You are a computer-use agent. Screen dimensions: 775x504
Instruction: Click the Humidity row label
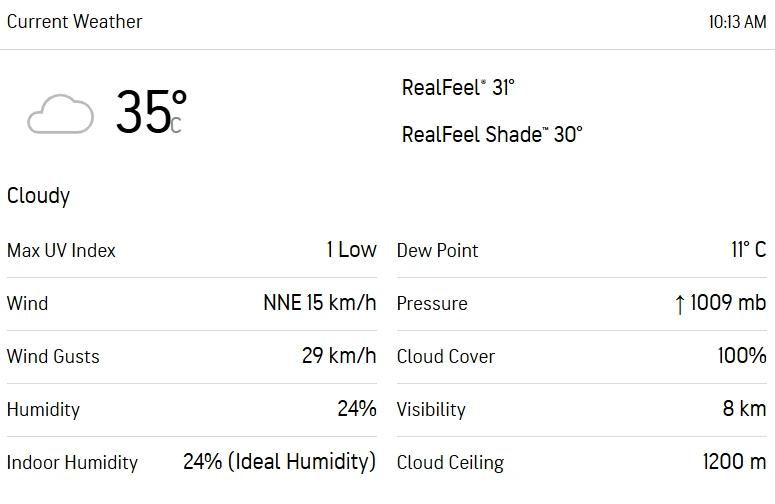pyautogui.click(x=43, y=409)
